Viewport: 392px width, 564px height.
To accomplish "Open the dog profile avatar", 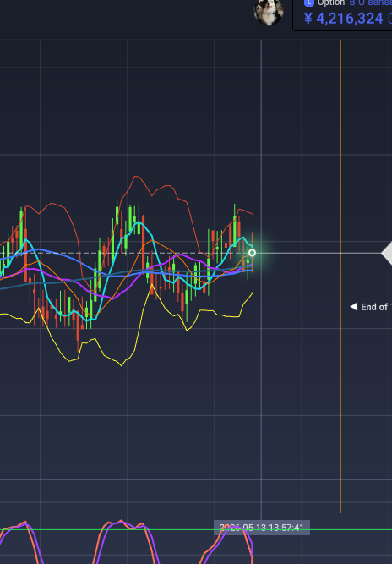I will (269, 12).
